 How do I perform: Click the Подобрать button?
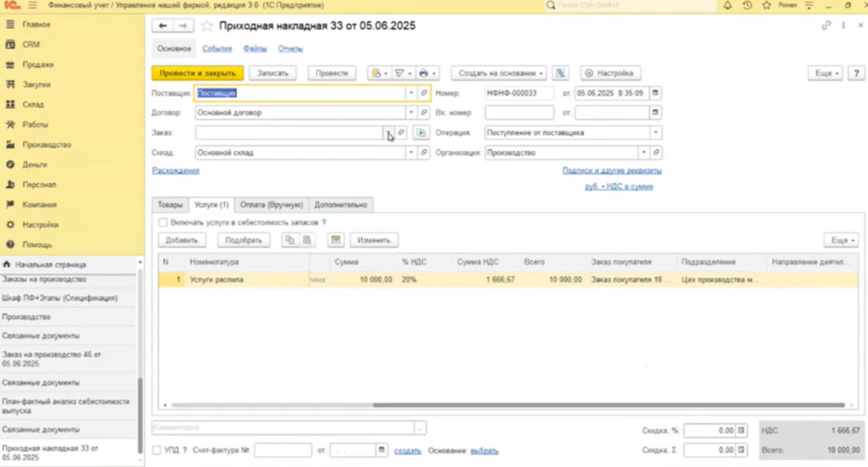click(244, 240)
